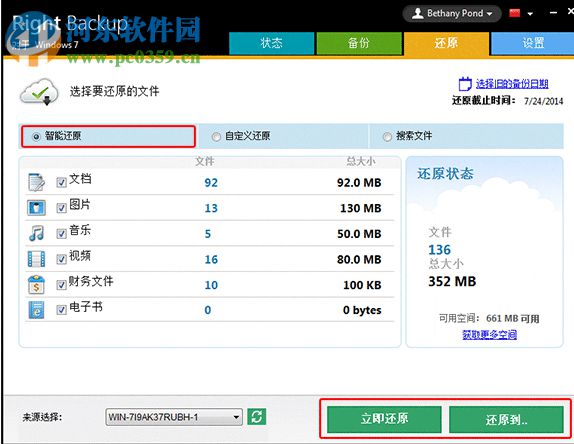
Task: Uncheck the 电子书 checkbox
Action: click(61, 310)
